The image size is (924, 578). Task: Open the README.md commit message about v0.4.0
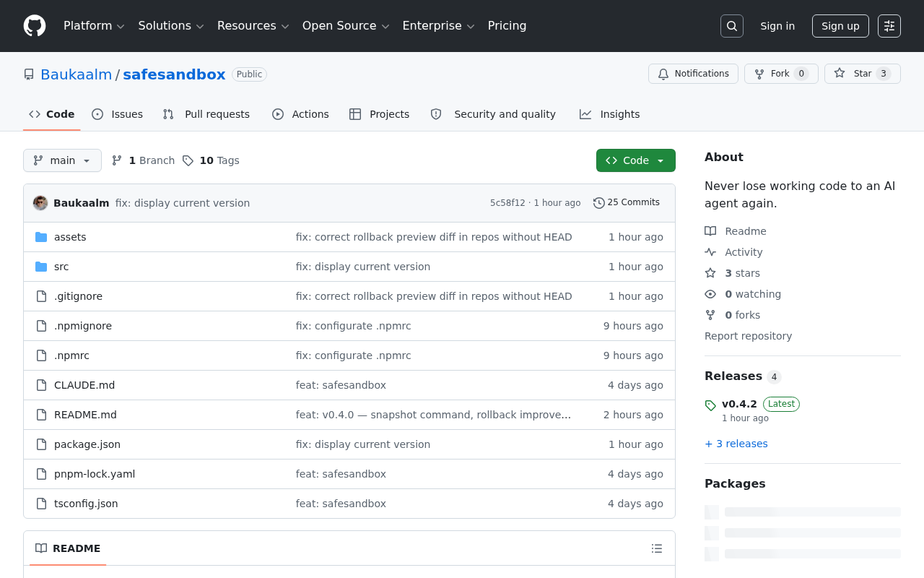[434, 415]
